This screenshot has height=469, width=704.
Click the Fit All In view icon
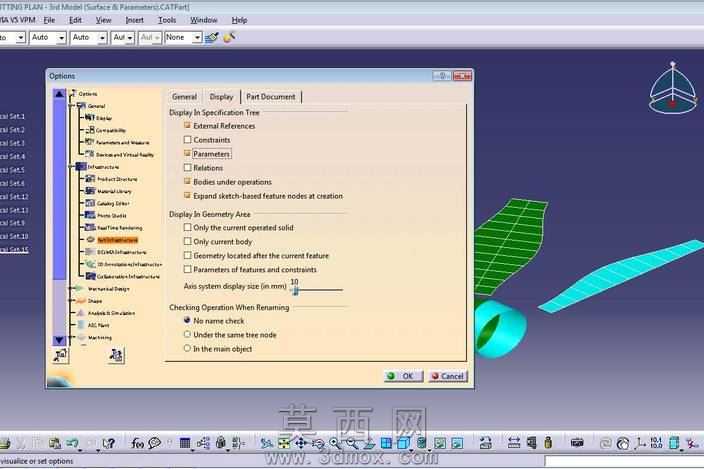284,443
